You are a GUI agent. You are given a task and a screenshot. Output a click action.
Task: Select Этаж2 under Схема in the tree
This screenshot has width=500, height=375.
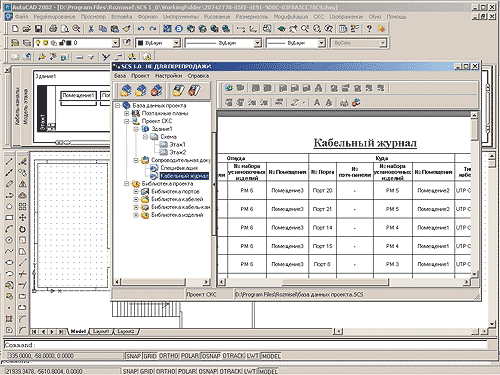[178, 153]
